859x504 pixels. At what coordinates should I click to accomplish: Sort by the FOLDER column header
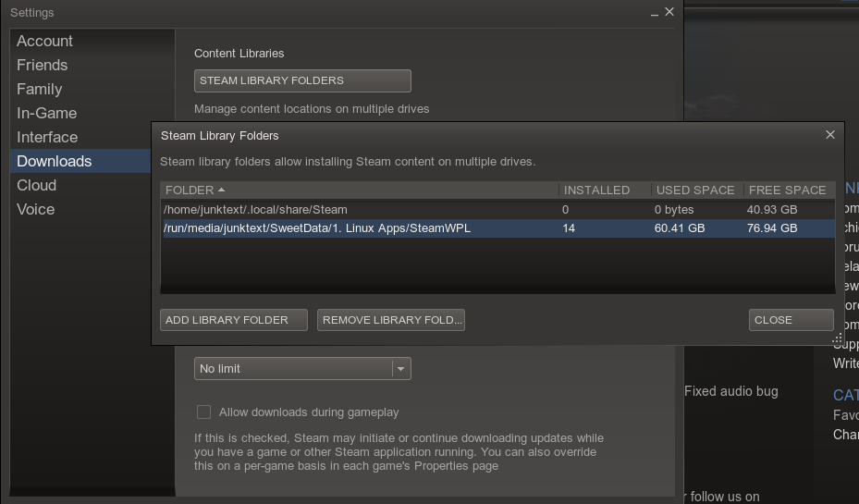(x=360, y=191)
